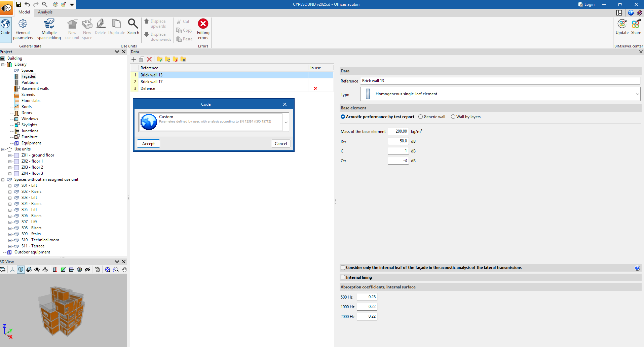Open the Custom code dropdown in Code dialog
The image size is (644, 347).
(286, 122)
